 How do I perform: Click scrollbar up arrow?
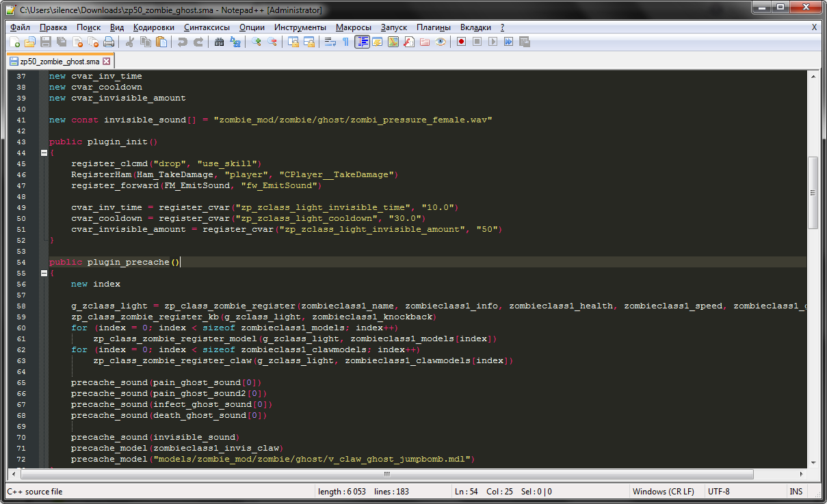tap(813, 76)
